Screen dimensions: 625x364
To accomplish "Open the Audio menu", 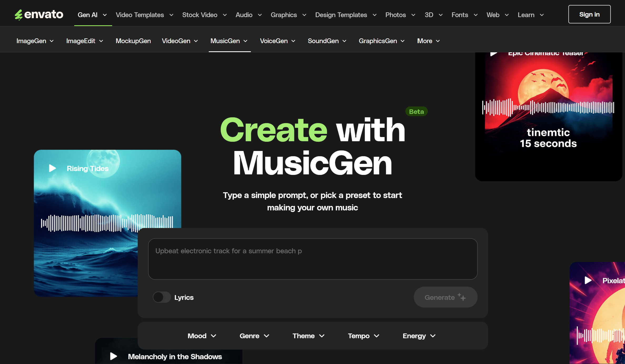I will pos(249,15).
